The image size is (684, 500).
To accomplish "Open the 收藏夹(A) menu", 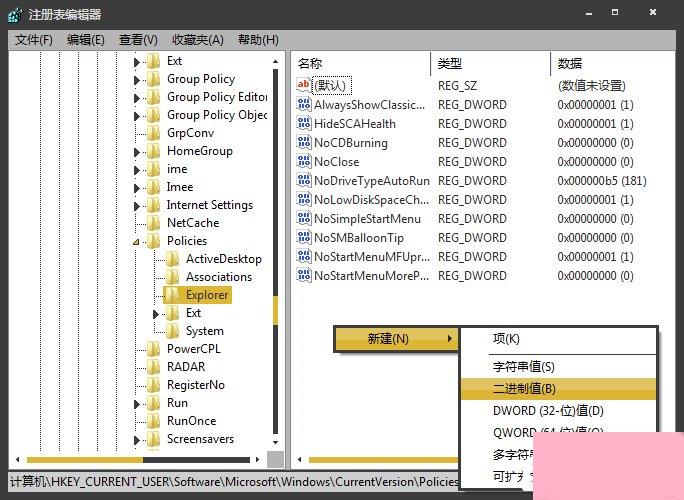I will [198, 40].
